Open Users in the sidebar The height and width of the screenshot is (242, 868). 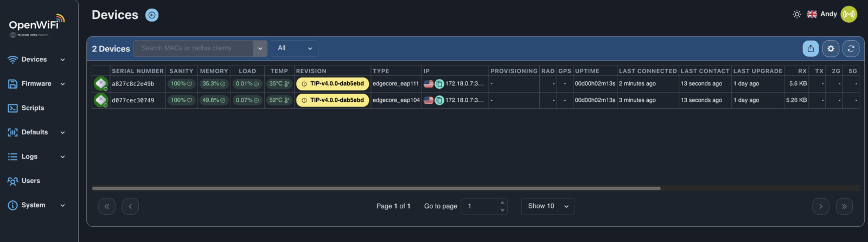coord(30,181)
